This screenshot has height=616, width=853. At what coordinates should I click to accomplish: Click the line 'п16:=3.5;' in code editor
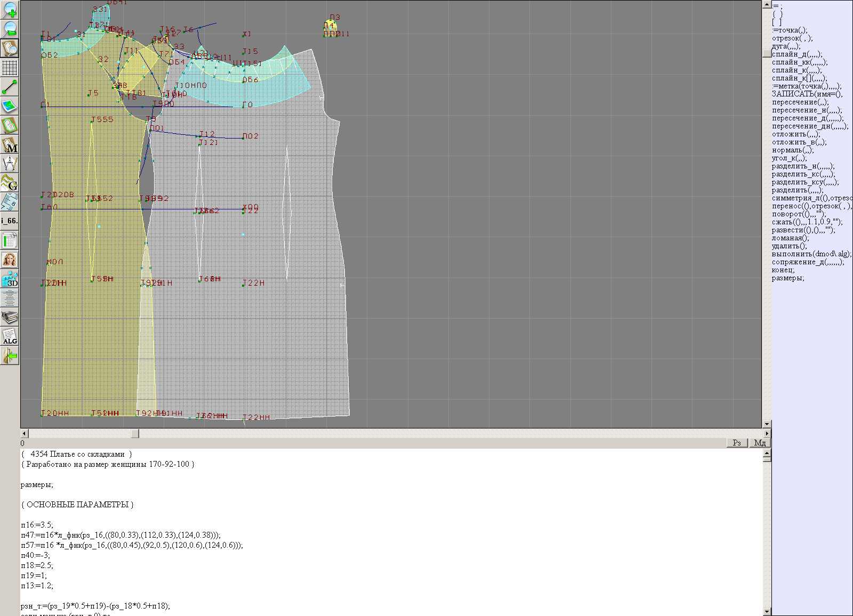point(37,525)
